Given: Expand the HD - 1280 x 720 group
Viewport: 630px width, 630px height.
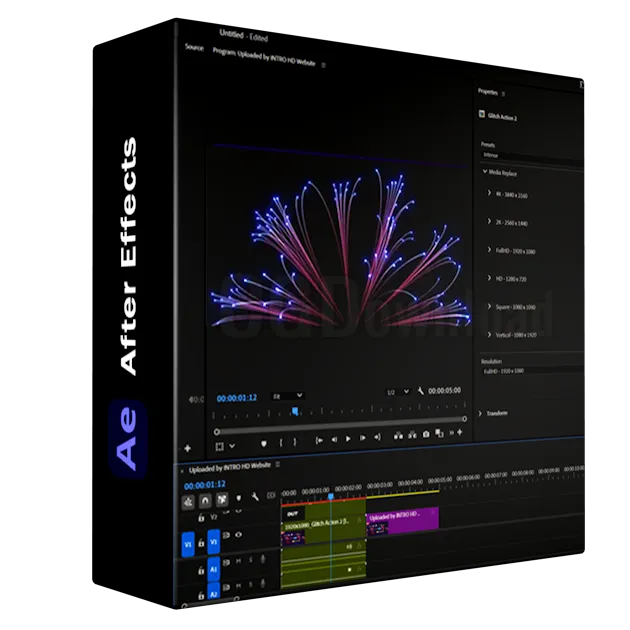Looking at the screenshot, I should click(x=489, y=278).
